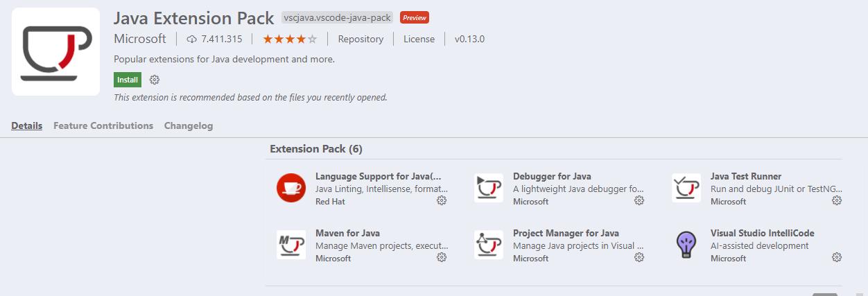The height and width of the screenshot is (296, 868).
Task: Select the Visual Studio IntelliCode title
Action: (x=763, y=233)
